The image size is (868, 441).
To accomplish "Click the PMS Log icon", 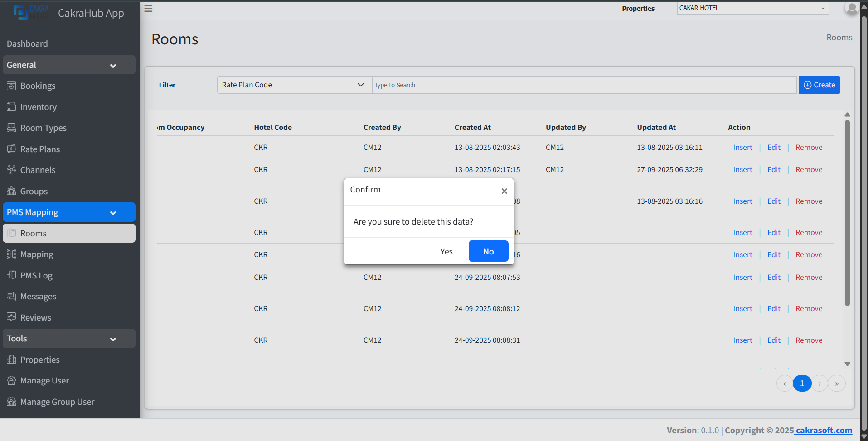I will (x=11, y=275).
